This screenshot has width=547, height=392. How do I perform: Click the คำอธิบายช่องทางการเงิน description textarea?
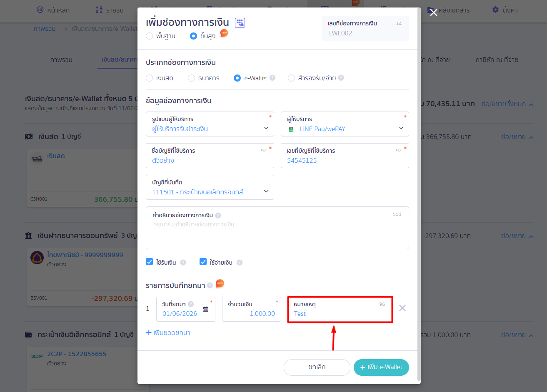[x=277, y=228]
